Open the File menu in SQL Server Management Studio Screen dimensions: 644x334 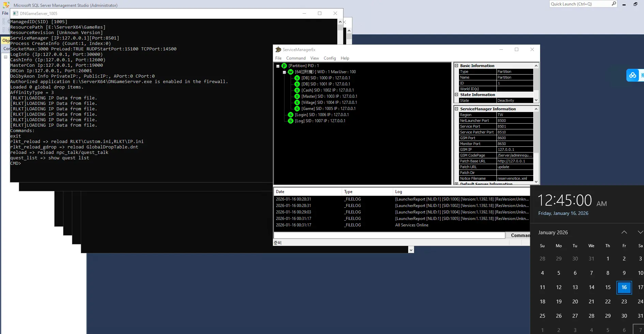click(5, 13)
